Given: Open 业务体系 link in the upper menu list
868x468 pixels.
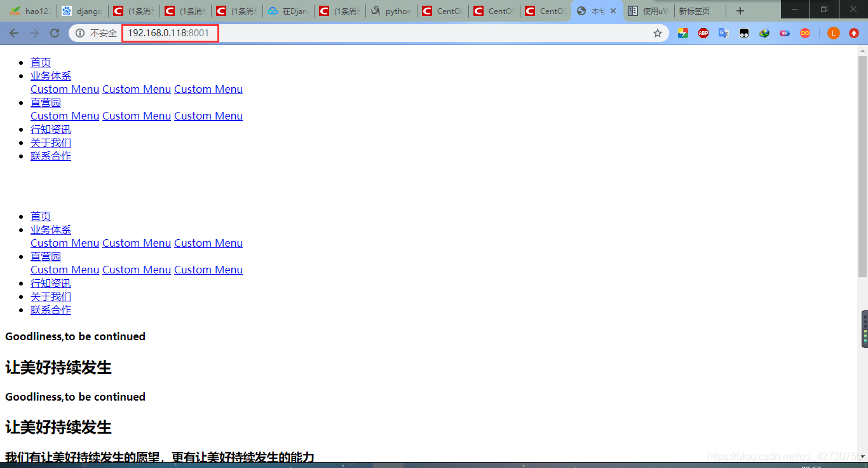Looking at the screenshot, I should click(x=51, y=76).
